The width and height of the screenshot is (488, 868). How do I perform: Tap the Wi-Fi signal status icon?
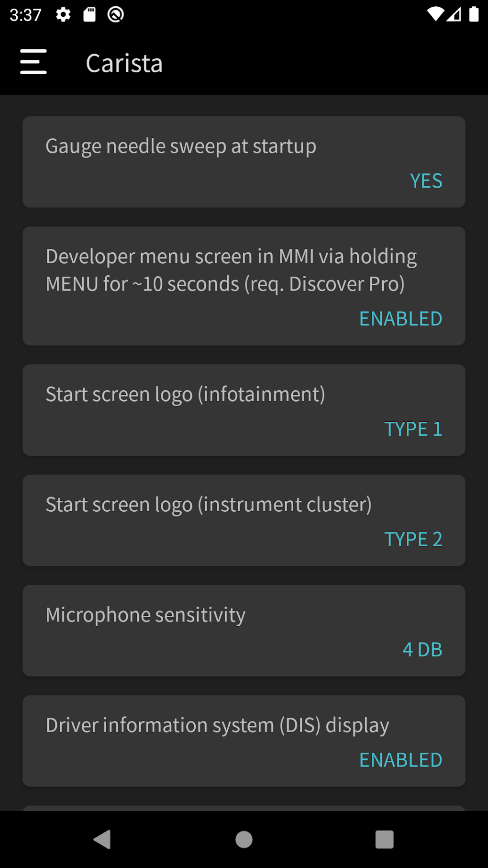click(435, 14)
